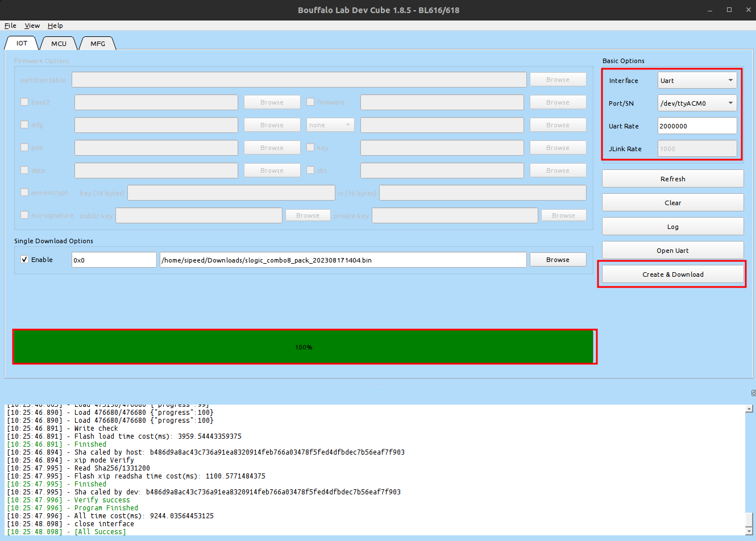Toggle the ecc-signature checkbox

[24, 215]
